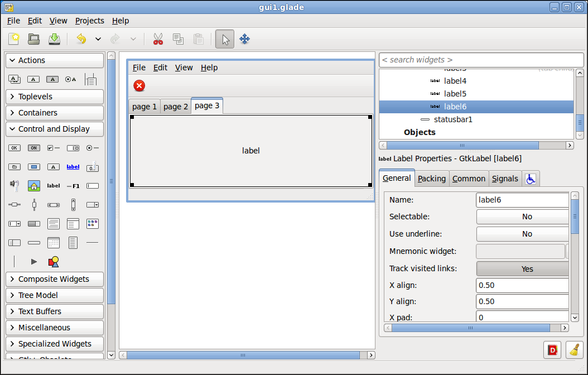Image resolution: width=588 pixels, height=375 pixels.
Task: Switch to the Signals tab
Action: tap(505, 179)
